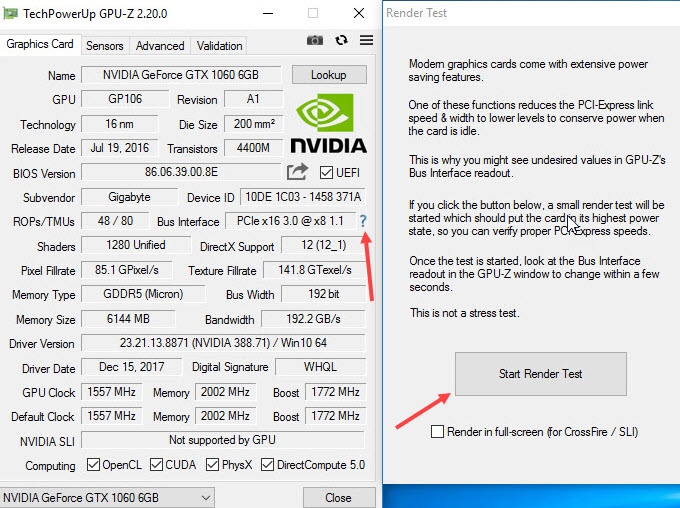The height and width of the screenshot is (508, 680).
Task: Click the Driver Date field Dec 15, 2017
Action: pos(131,367)
